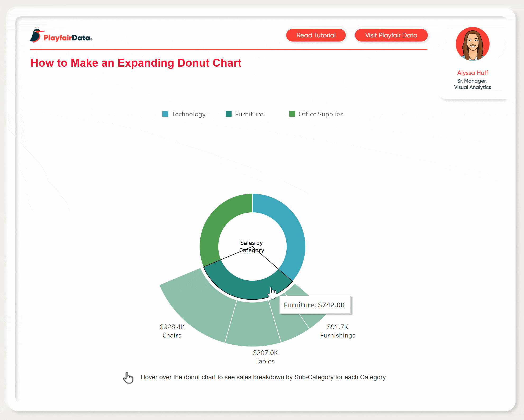This screenshot has height=420, width=524.
Task: Click the Office Supplies legend color swatch
Action: 292,114
